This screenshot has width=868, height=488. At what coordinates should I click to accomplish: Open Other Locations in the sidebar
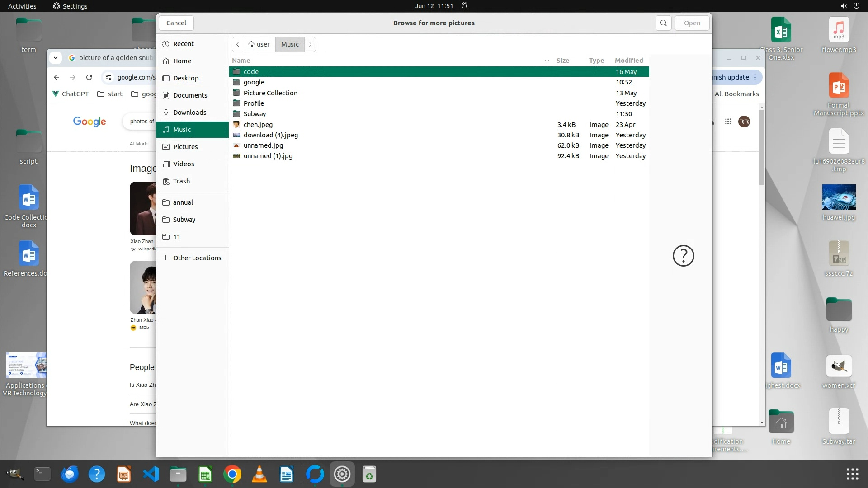point(197,258)
